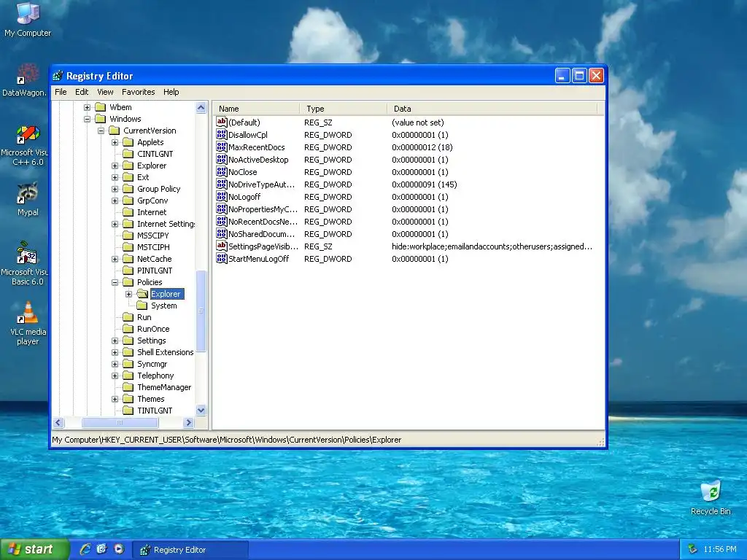747x560 pixels.
Task: Expand the NetCache tree node
Action: [115, 259]
